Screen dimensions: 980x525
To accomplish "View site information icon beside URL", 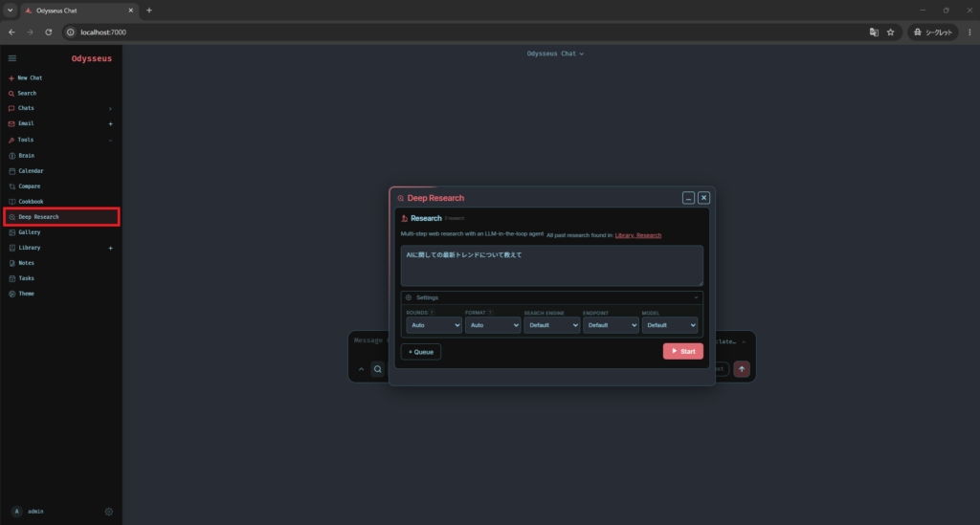I will pos(71,32).
